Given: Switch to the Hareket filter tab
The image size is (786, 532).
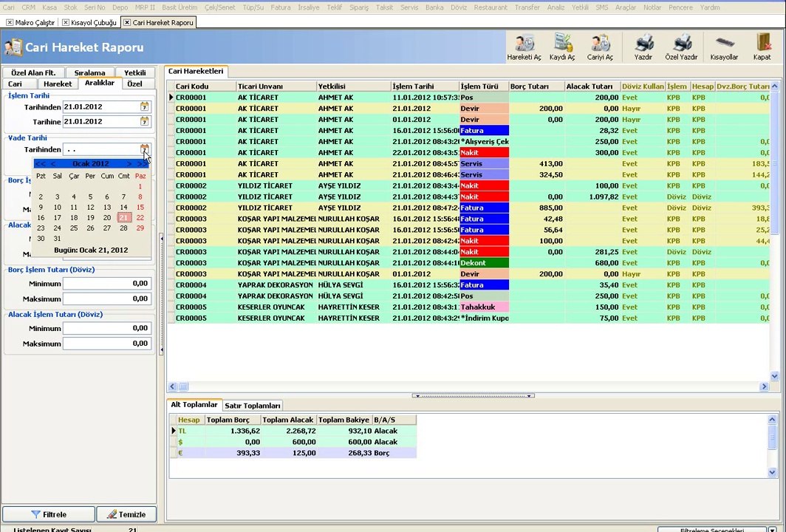Looking at the screenshot, I should tap(58, 83).
